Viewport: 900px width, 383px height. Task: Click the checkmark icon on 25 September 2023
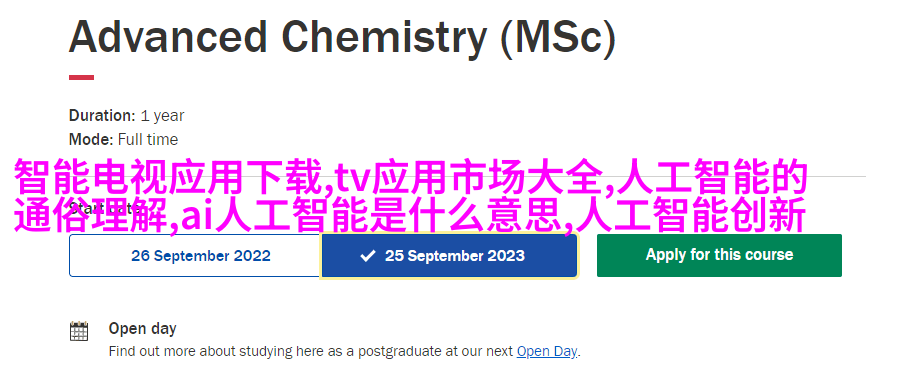click(367, 256)
